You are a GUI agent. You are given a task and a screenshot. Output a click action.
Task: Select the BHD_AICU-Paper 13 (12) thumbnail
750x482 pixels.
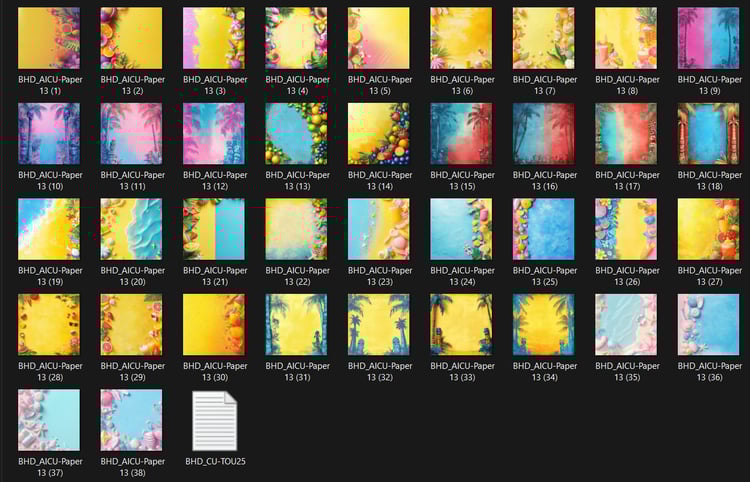(x=214, y=134)
